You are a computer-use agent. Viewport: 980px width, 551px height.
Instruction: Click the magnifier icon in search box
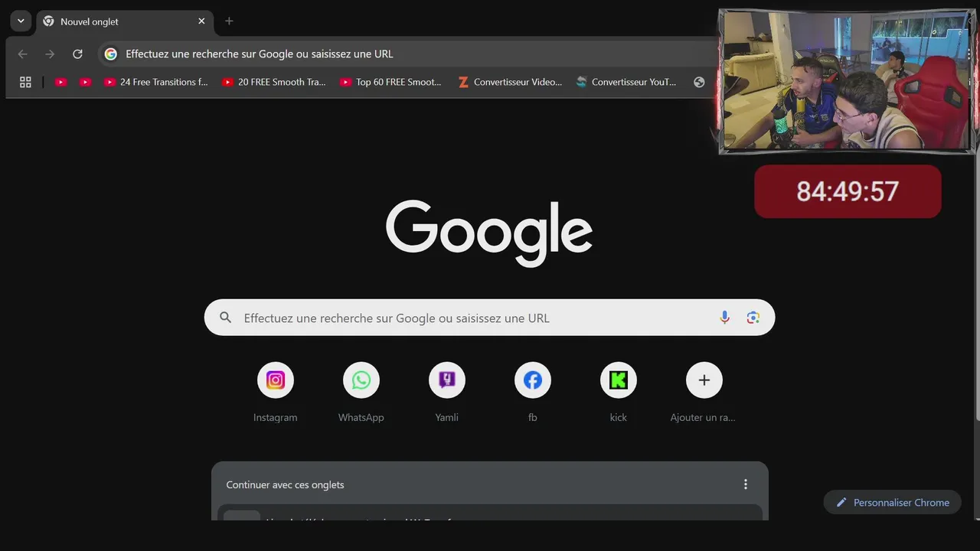[x=225, y=318]
